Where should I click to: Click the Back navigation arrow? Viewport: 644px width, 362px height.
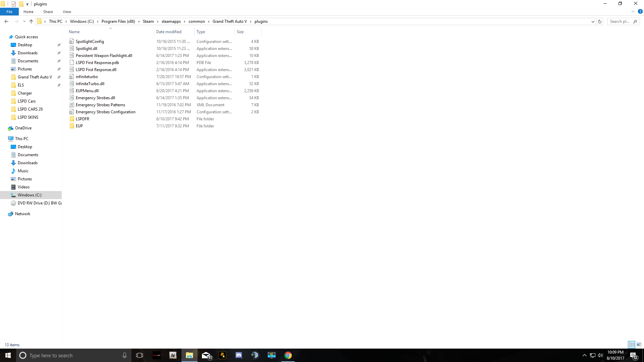tap(6, 21)
